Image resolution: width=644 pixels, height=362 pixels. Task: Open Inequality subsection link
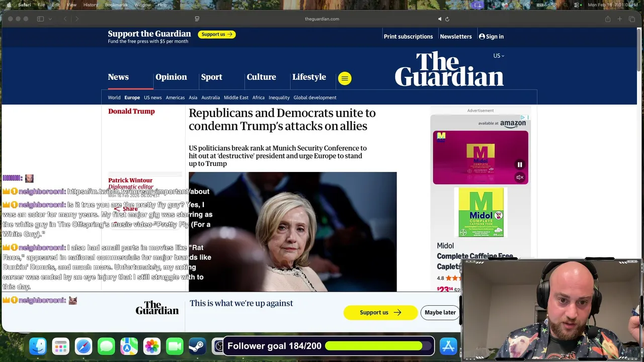tap(279, 98)
